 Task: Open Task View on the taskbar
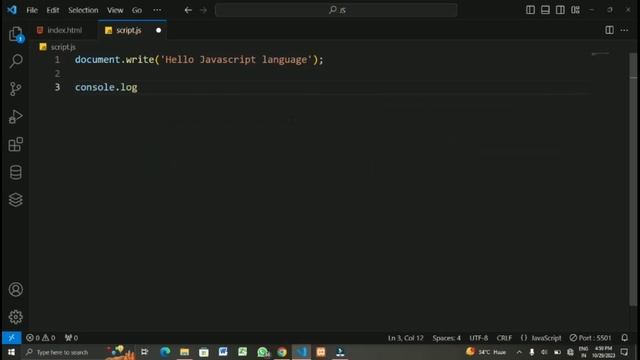pos(144,352)
